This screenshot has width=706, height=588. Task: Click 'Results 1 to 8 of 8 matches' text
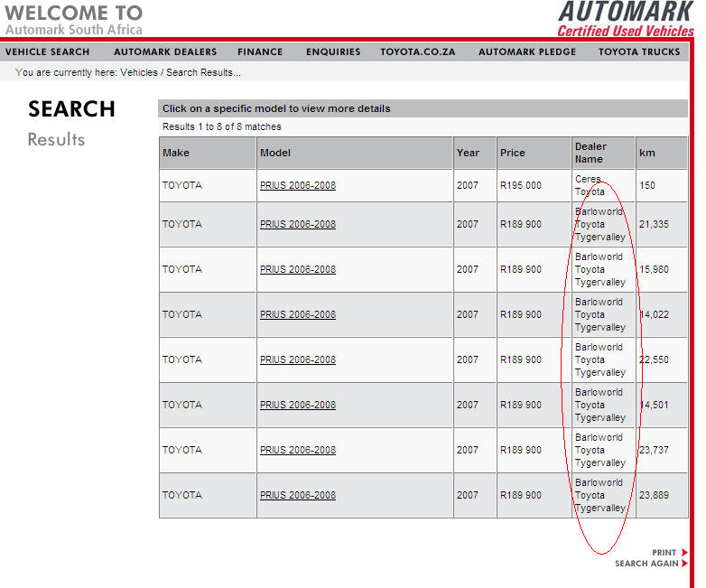(x=221, y=126)
